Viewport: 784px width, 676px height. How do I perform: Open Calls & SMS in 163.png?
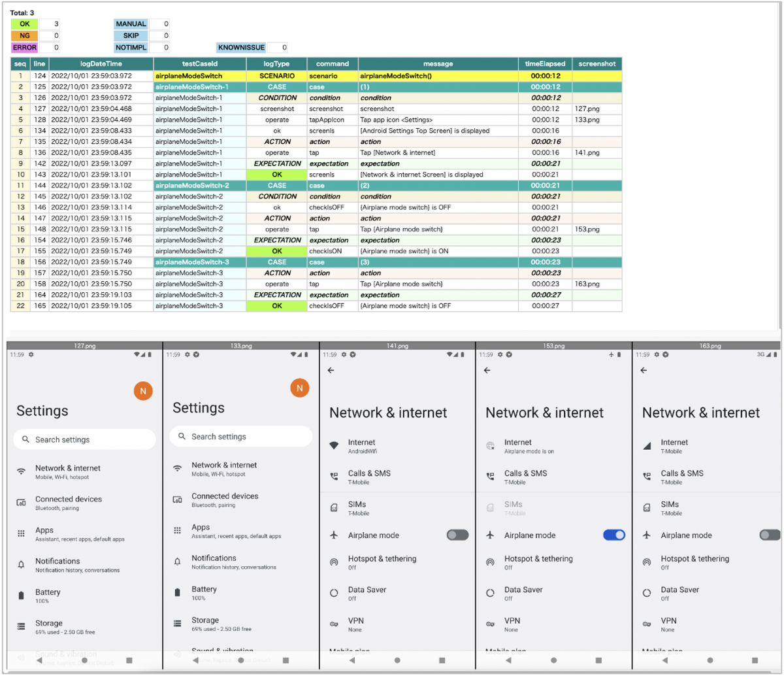click(x=708, y=477)
